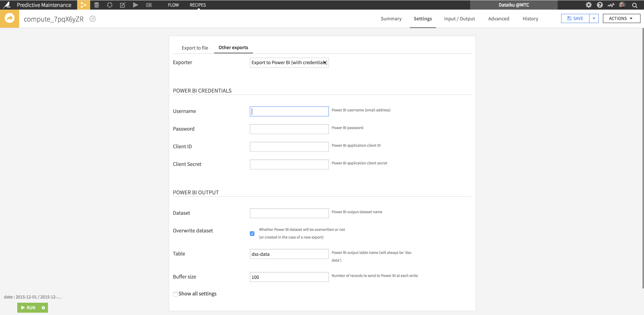
Task: Open the Predictive Maintenance project link
Action: point(44,5)
